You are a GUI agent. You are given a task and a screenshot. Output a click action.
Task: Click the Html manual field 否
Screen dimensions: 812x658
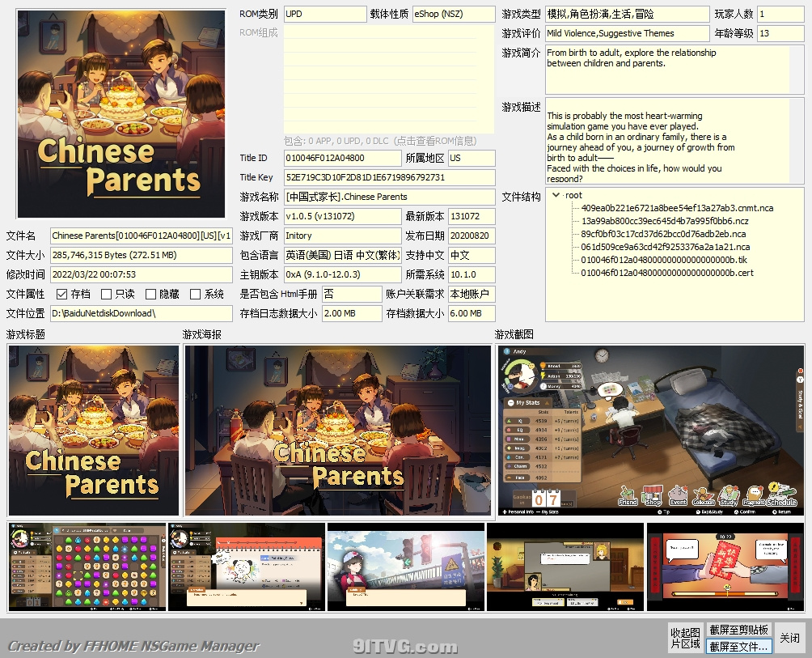352,295
